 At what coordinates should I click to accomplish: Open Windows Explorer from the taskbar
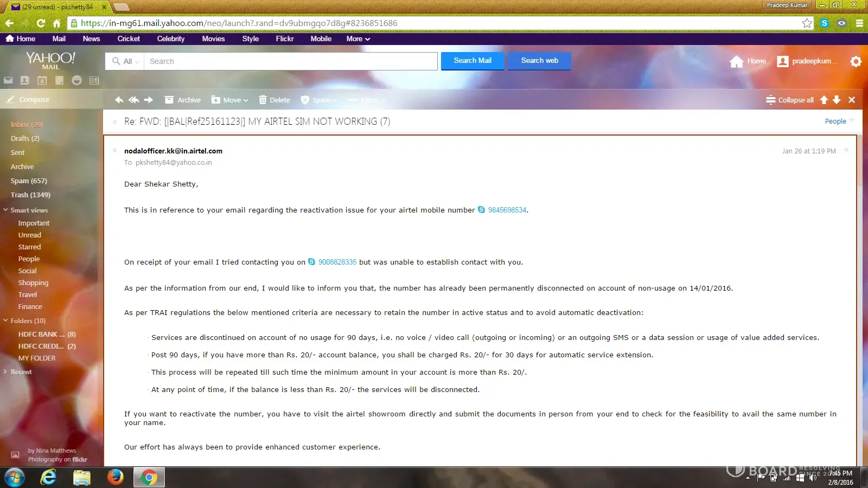[82, 478]
